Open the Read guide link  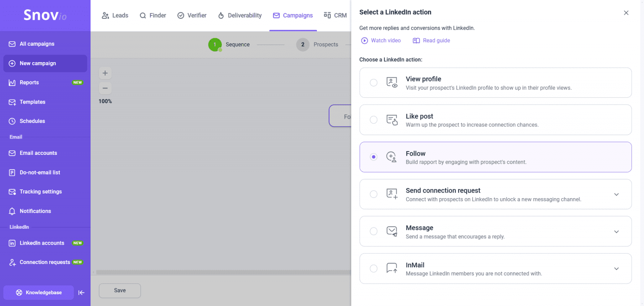click(x=436, y=40)
